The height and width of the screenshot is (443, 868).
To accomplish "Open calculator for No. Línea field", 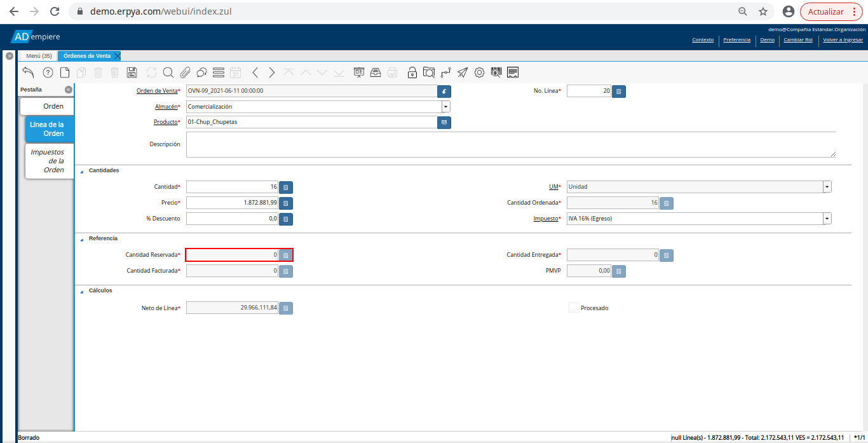I will 619,91.
